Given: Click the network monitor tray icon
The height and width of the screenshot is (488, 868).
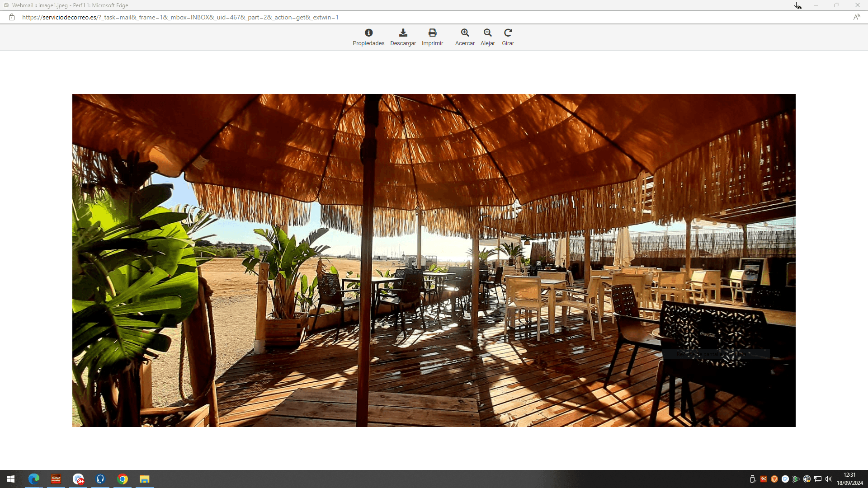Looking at the screenshot, I should (x=818, y=479).
